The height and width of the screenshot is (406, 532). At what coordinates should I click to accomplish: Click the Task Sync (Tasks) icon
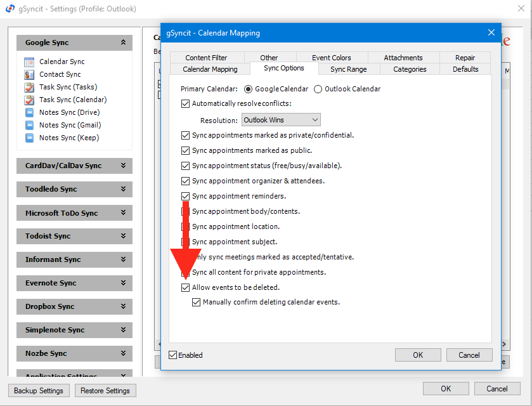coord(29,88)
